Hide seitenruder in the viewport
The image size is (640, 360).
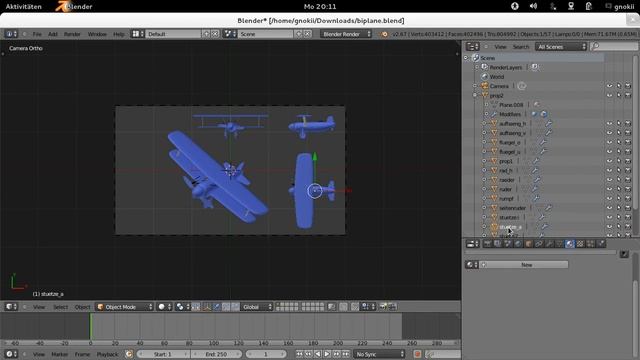(x=609, y=208)
